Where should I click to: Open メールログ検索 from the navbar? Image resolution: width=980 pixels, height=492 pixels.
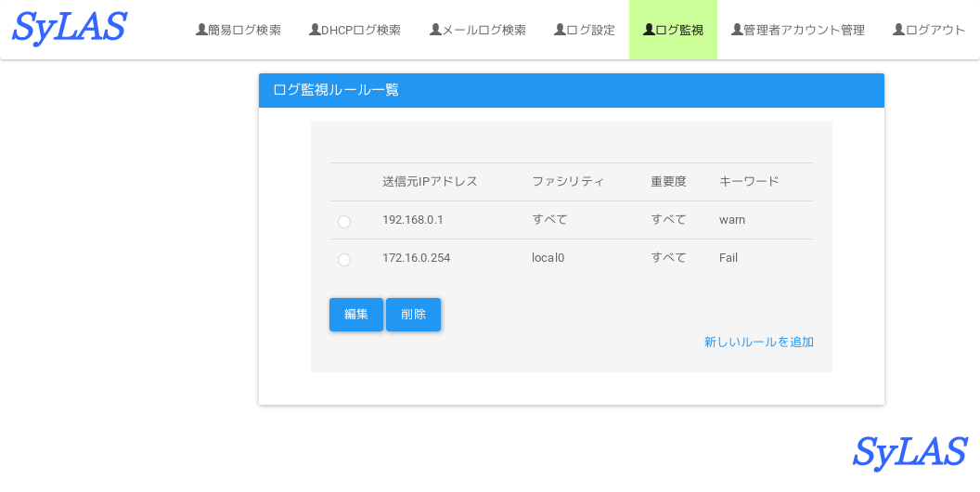click(478, 30)
